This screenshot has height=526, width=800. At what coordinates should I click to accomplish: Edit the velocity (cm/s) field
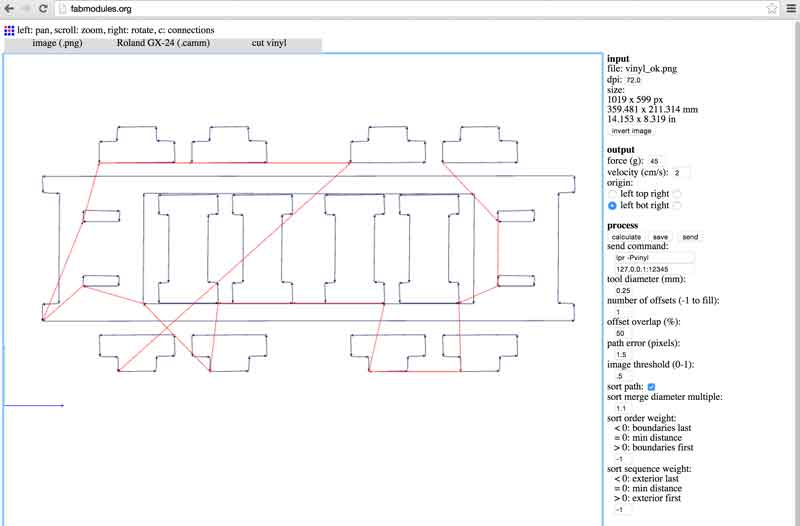tap(681, 173)
